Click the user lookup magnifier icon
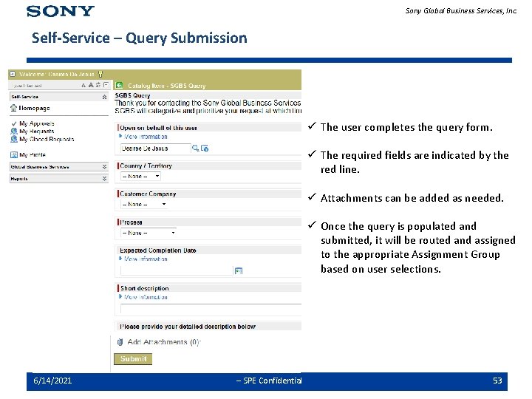Screen dimensions: 532x399 click(195, 149)
